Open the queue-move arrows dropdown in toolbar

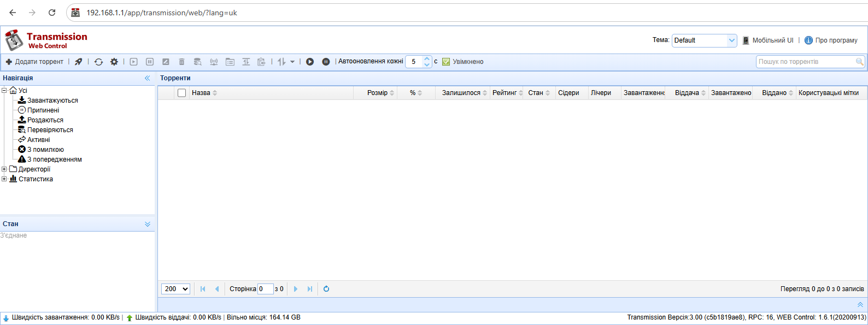tap(286, 62)
